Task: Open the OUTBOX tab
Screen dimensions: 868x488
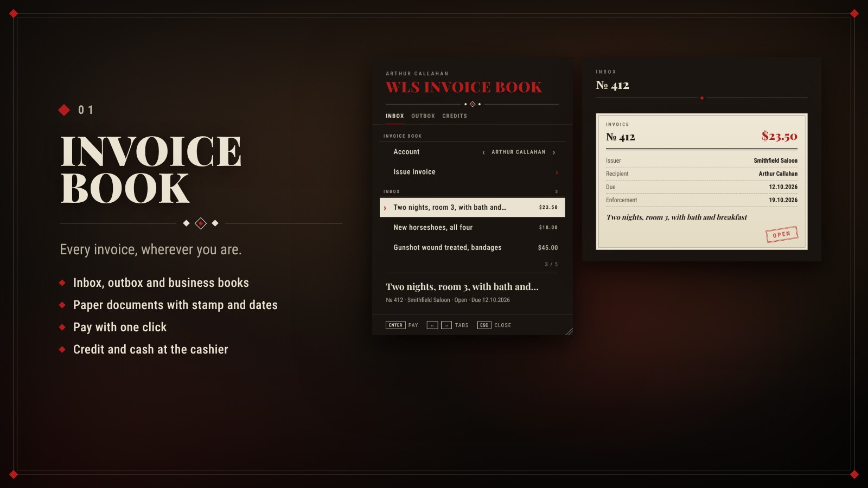Action: 423,116
